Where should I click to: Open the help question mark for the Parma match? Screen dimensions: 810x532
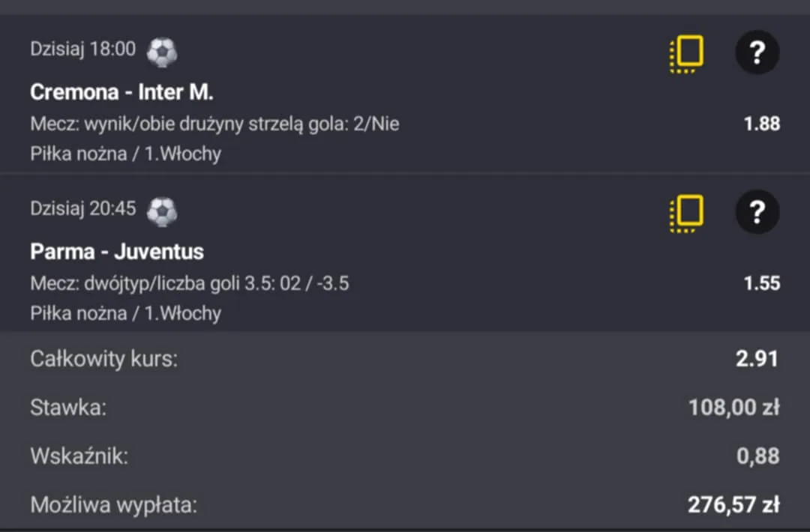[x=757, y=211]
